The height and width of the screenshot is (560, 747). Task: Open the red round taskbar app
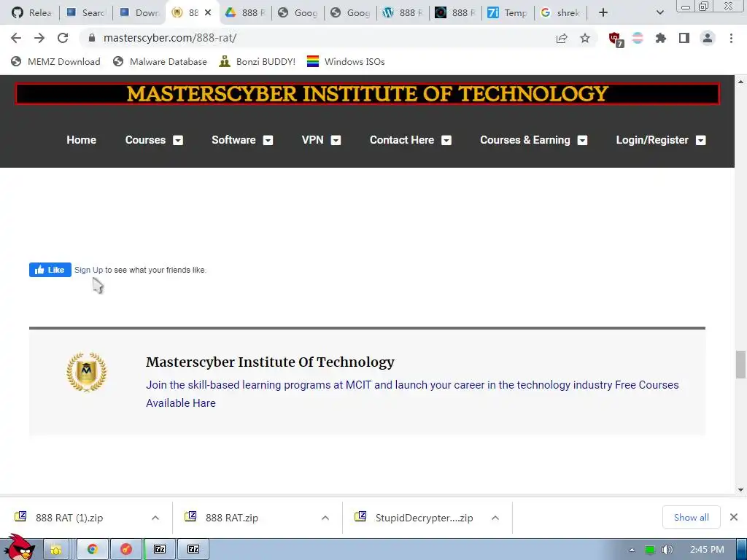[125, 550]
